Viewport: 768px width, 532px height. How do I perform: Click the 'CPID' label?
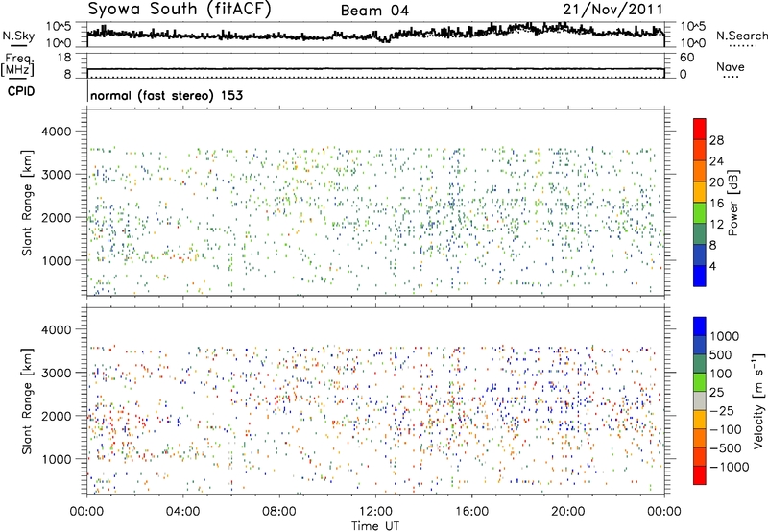(x=21, y=91)
